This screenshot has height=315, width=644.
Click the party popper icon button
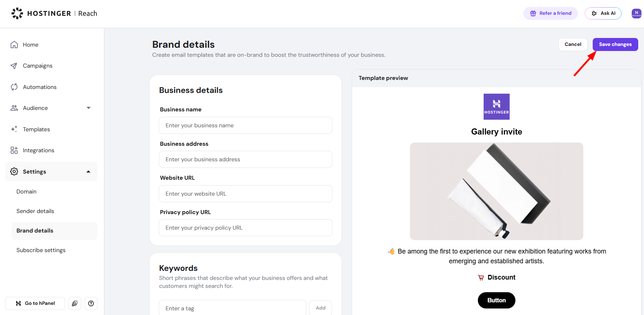pyautogui.click(x=75, y=303)
